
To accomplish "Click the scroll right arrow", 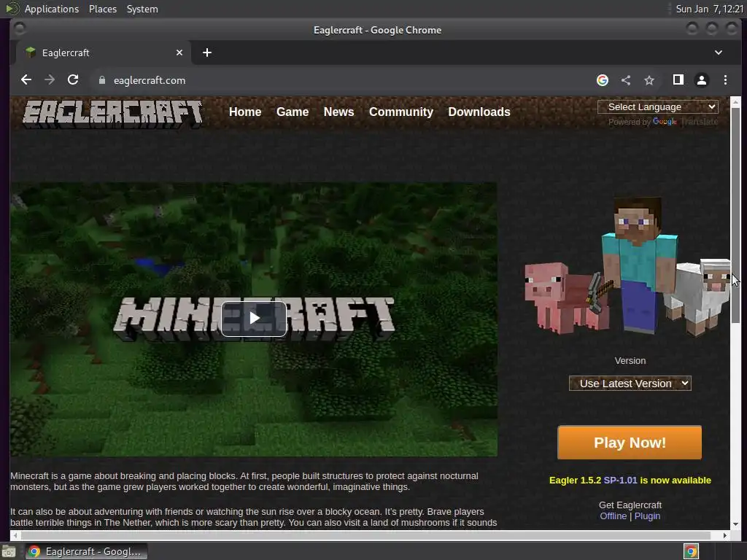I will (x=724, y=536).
